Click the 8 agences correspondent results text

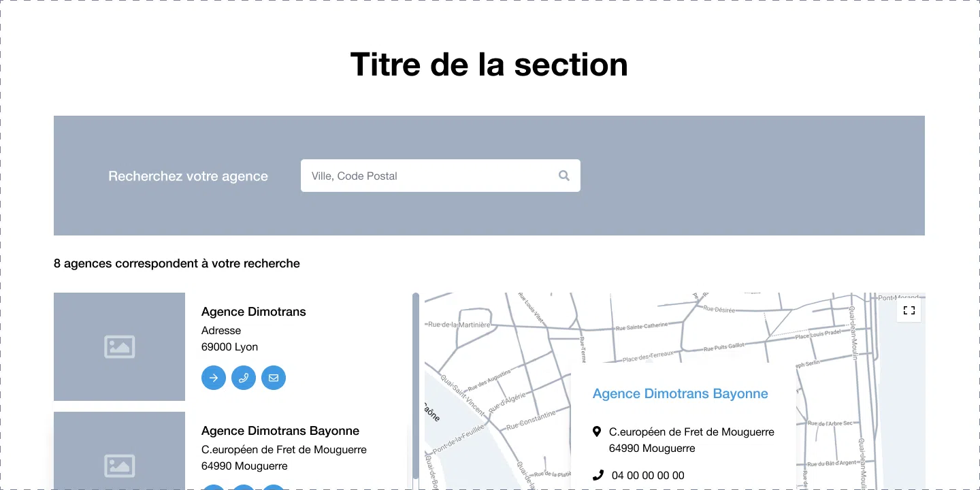pyautogui.click(x=176, y=263)
